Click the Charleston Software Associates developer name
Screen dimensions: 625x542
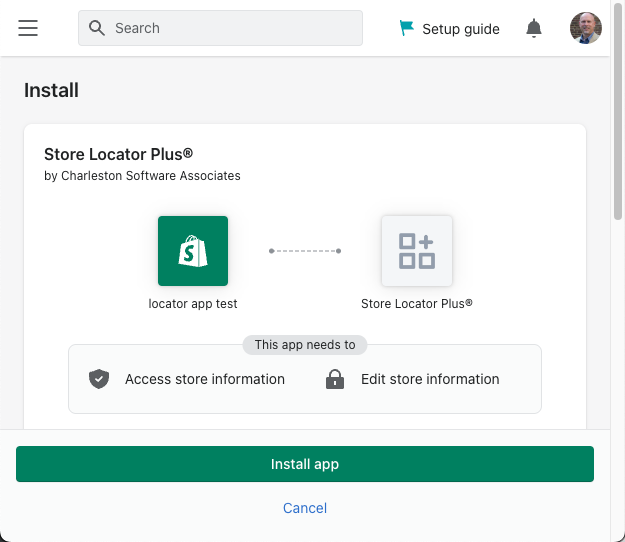tap(151, 176)
